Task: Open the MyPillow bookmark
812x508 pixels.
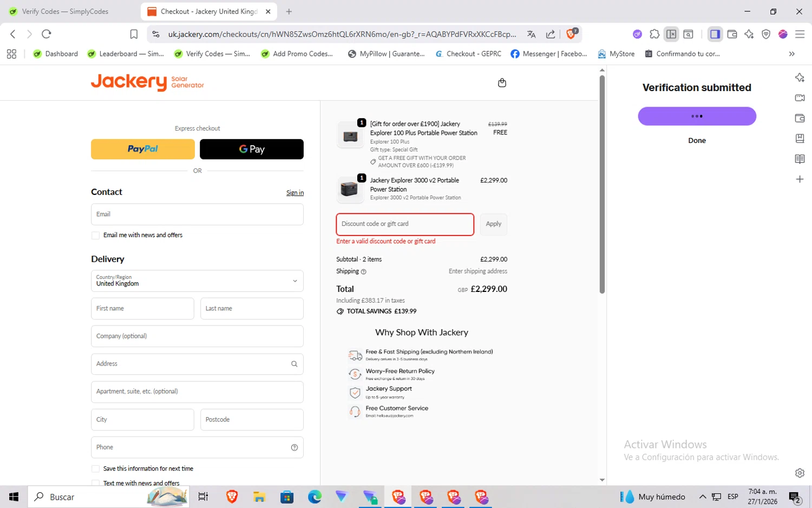Action: tap(387, 54)
